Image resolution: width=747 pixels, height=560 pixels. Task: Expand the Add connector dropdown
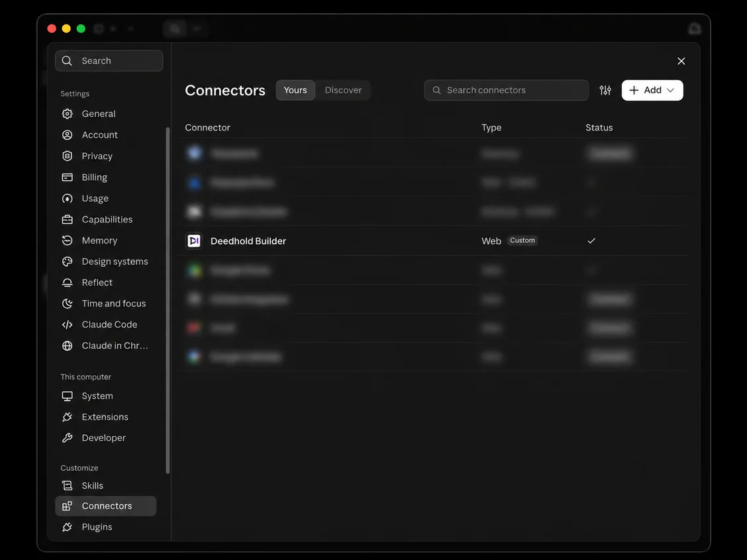coord(652,90)
